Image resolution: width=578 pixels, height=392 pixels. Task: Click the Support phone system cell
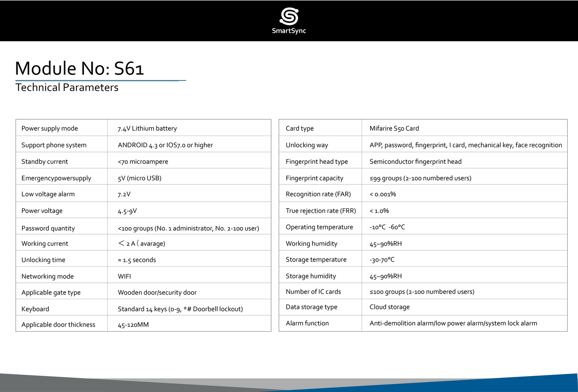(54, 145)
